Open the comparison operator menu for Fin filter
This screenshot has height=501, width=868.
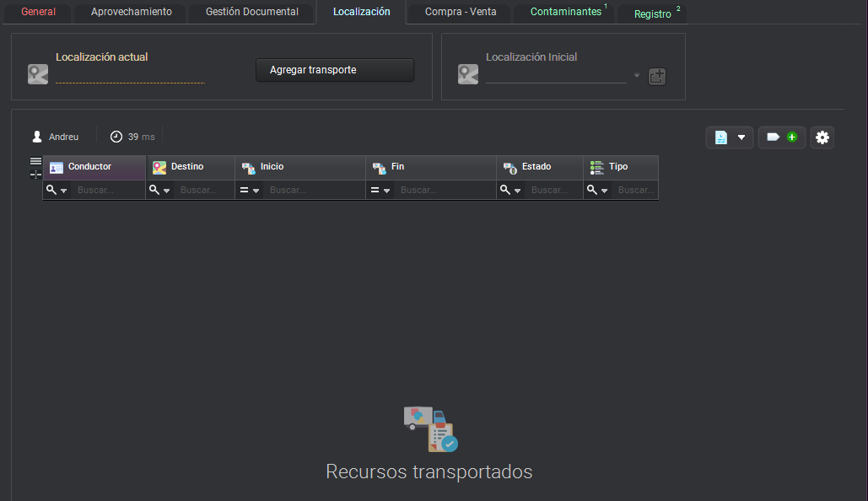[x=380, y=189]
